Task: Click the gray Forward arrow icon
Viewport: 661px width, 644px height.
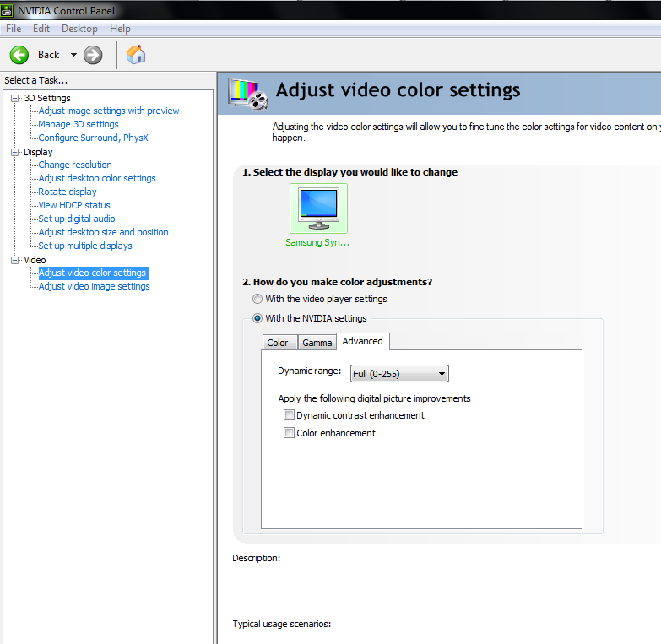Action: tap(93, 55)
